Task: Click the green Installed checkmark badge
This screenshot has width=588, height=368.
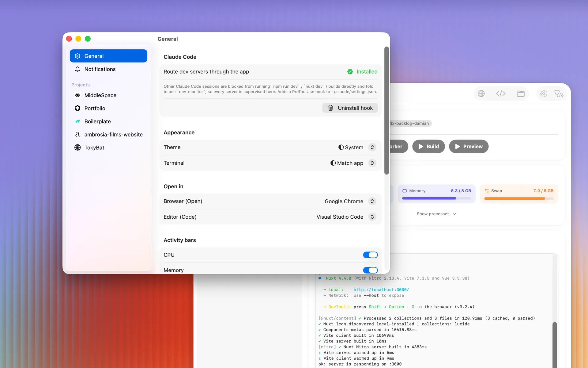Action: pos(350,72)
